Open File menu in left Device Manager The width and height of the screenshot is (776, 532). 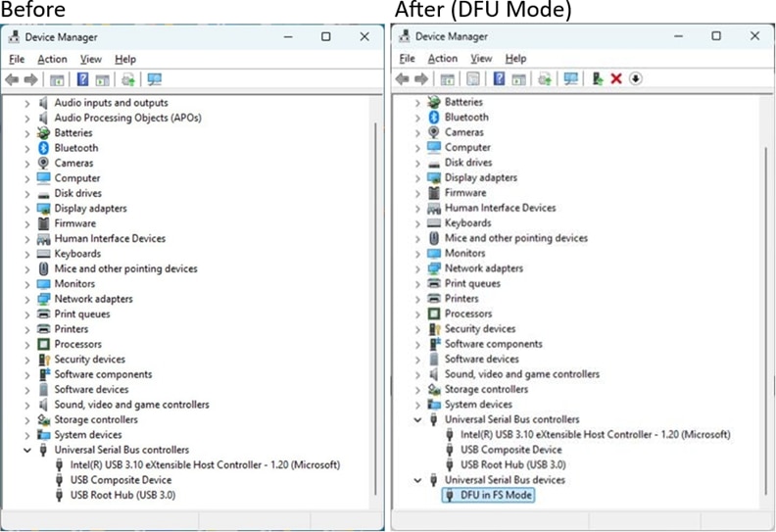(x=17, y=59)
